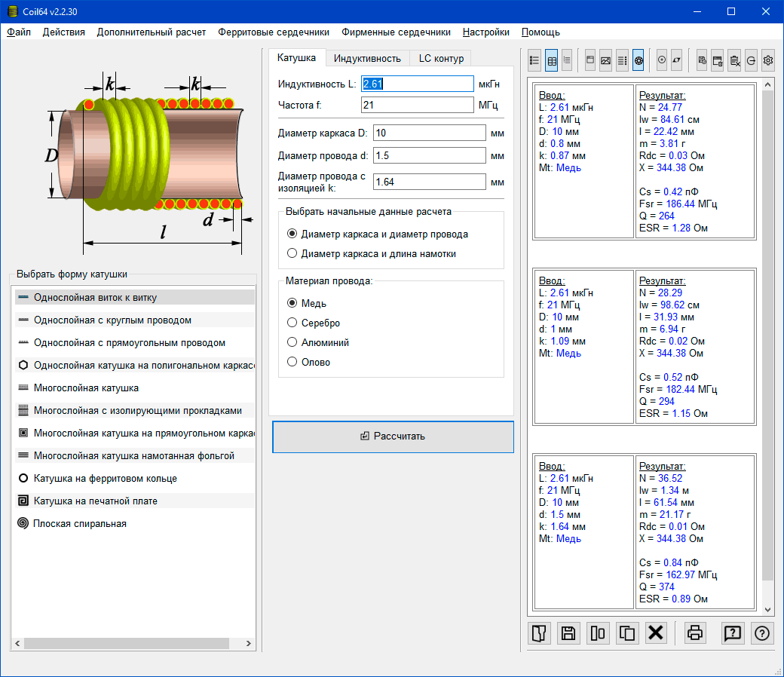Viewport: 784px width, 677px height.
Task: Click the speech bubble question mark icon
Action: coord(733,633)
